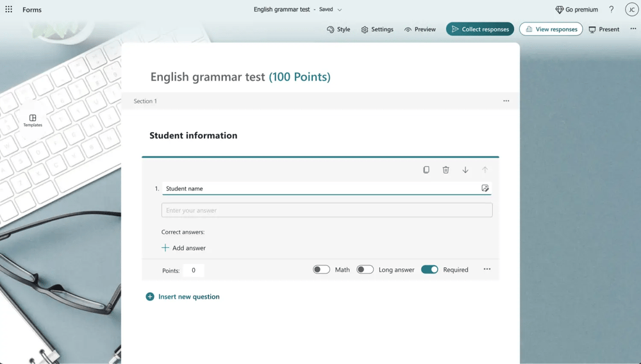Viewport: 641px width, 364px height.
Task: Click the Collect responses button
Action: 479,29
